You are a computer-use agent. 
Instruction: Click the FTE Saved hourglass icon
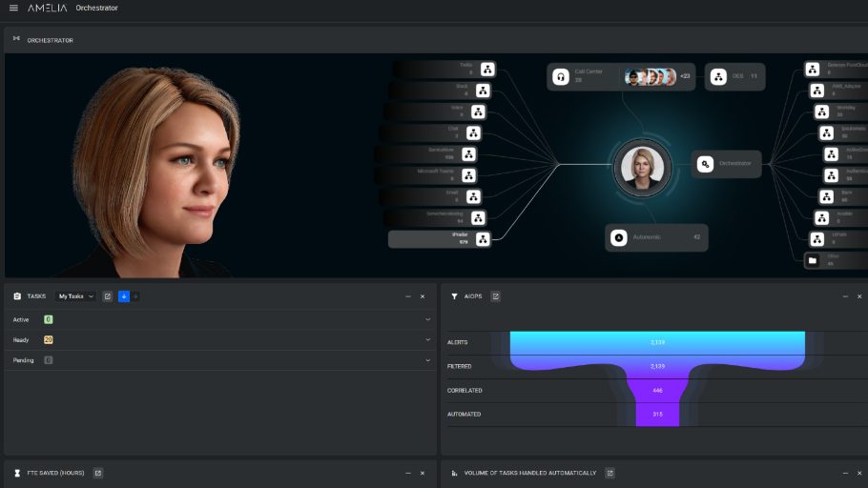click(17, 473)
